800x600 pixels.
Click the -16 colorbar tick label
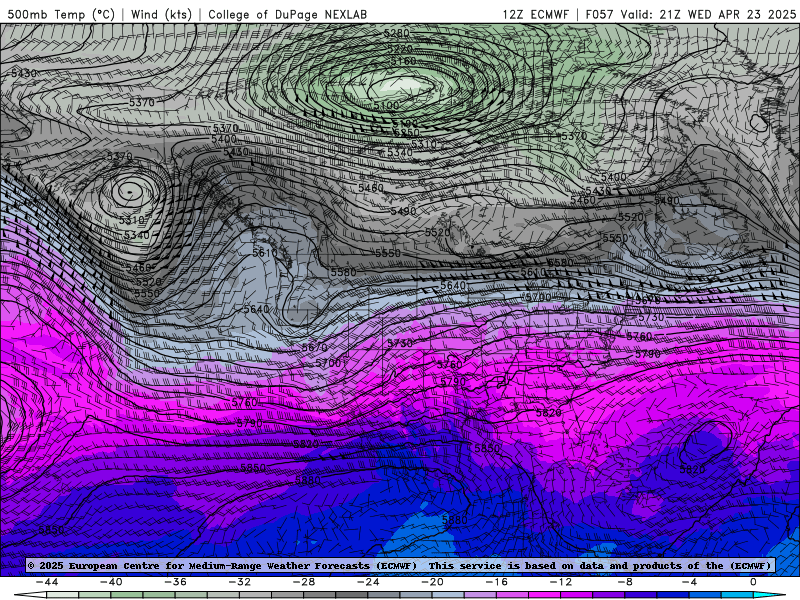click(497, 582)
